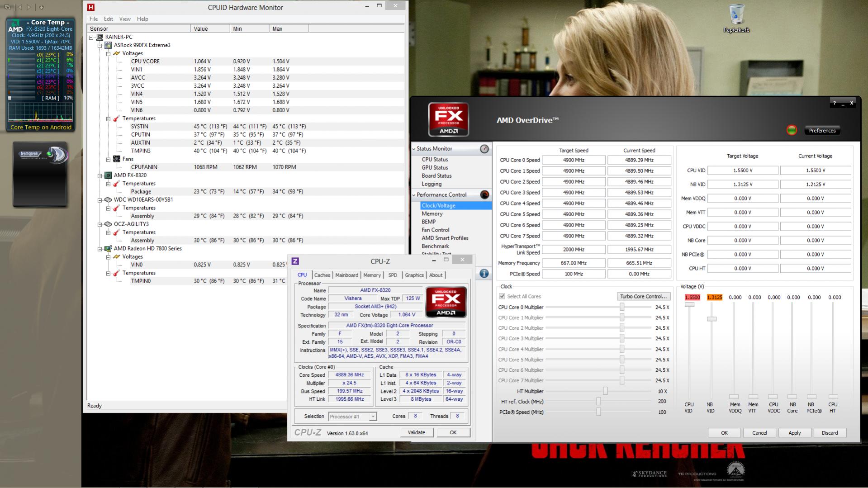Open OverDrive Preferences

[x=822, y=130]
